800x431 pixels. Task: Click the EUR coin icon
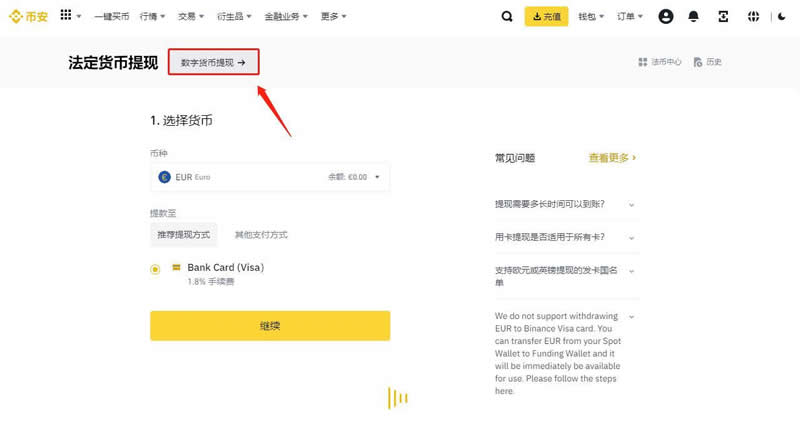point(164,177)
